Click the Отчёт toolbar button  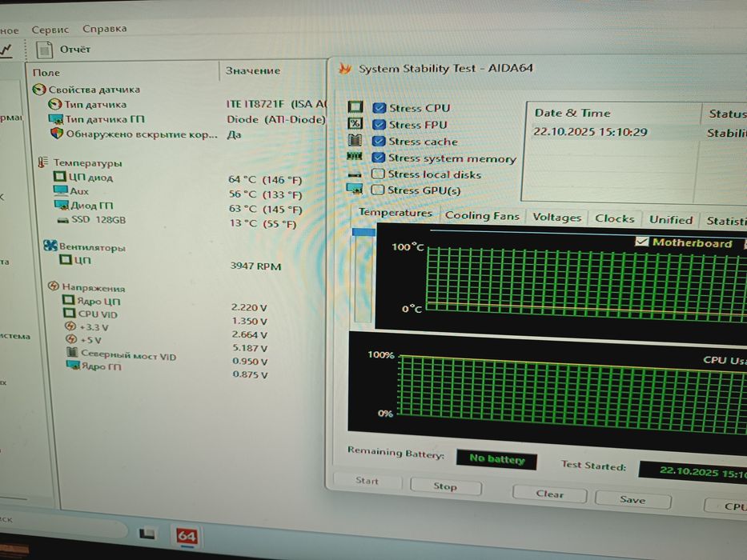pos(63,50)
